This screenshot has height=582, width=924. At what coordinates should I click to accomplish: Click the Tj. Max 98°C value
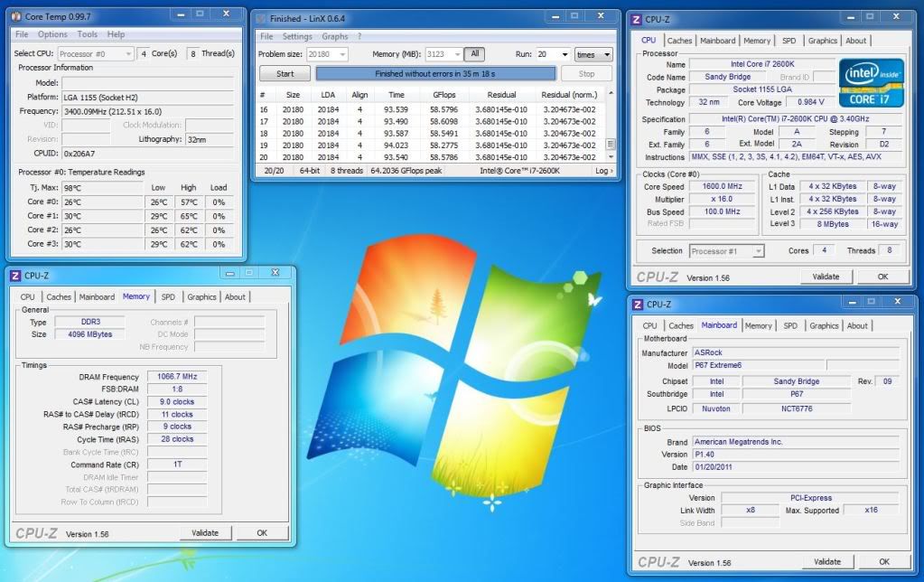102,187
